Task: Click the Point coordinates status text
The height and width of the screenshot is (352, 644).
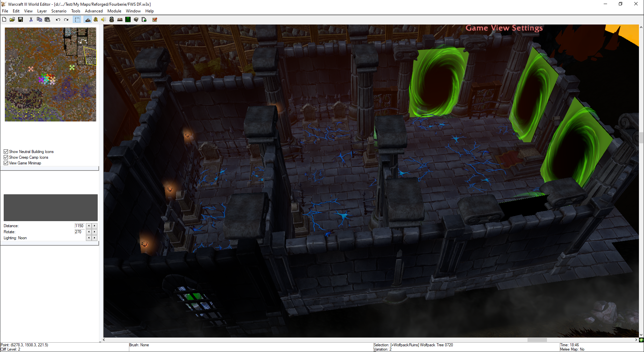Action: click(25, 345)
